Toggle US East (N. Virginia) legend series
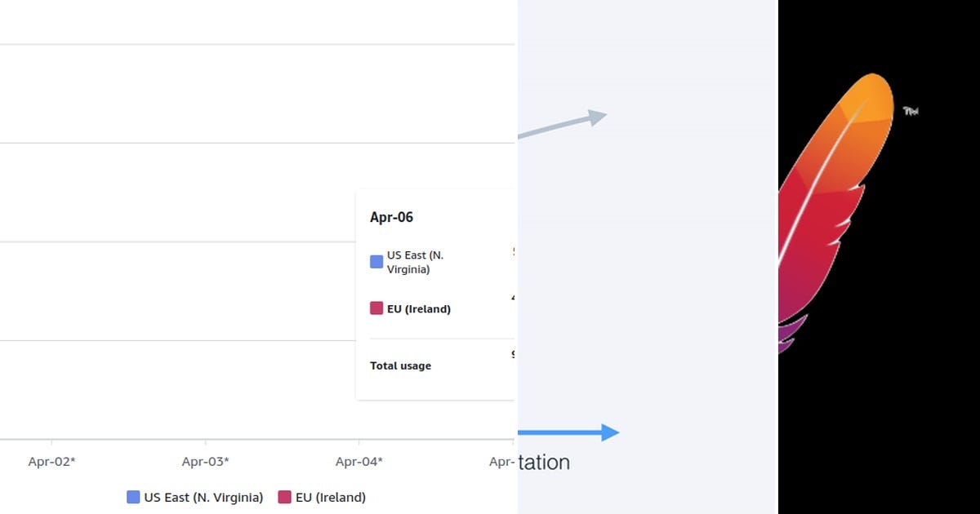This screenshot has width=980, height=514. (x=195, y=497)
